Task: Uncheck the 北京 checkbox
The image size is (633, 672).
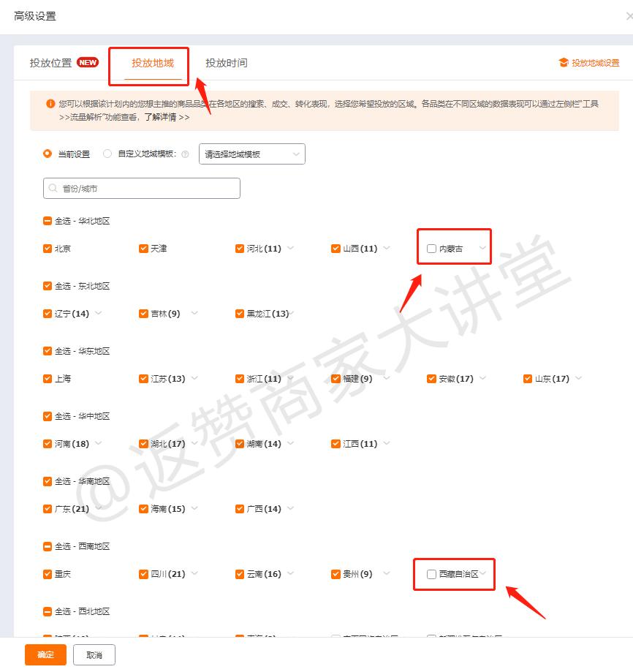Action: 48,249
